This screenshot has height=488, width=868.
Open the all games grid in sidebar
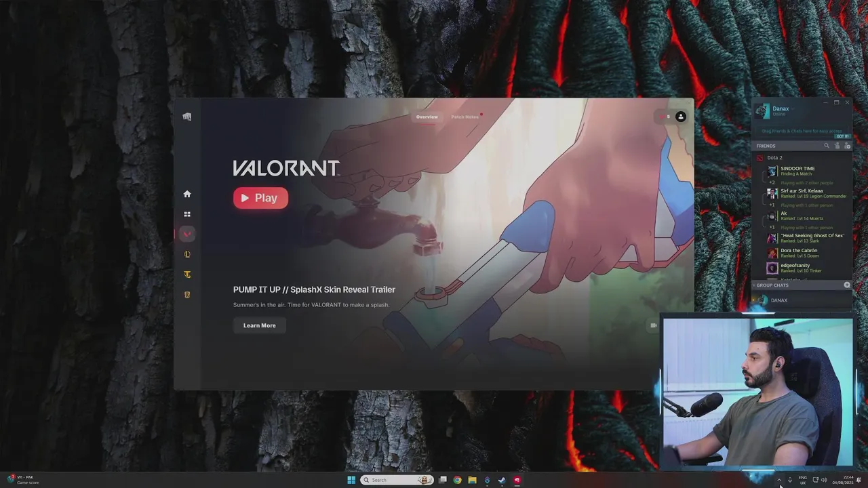point(187,214)
